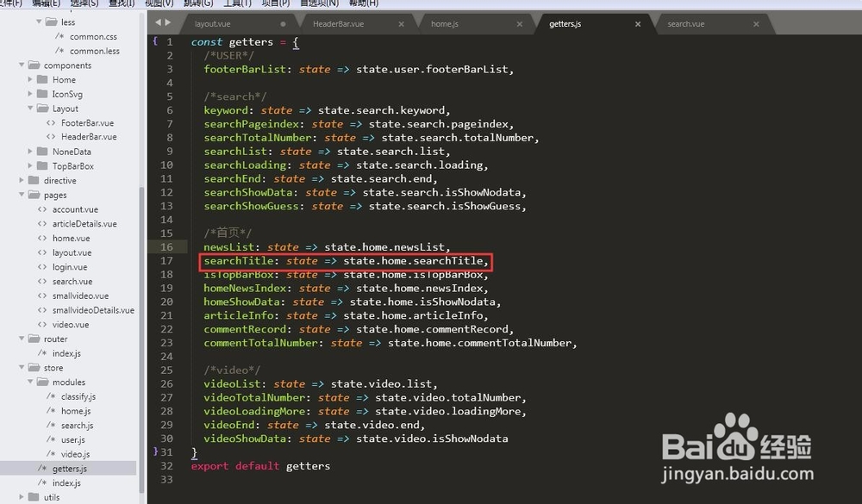
Task: Open home.vue in pages folder
Action: 71,238
